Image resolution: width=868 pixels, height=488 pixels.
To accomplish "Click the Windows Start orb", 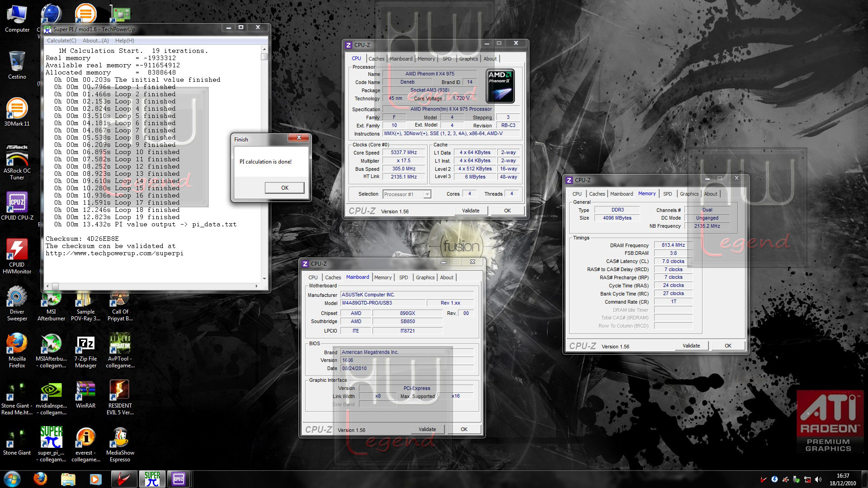I will pos(12,479).
